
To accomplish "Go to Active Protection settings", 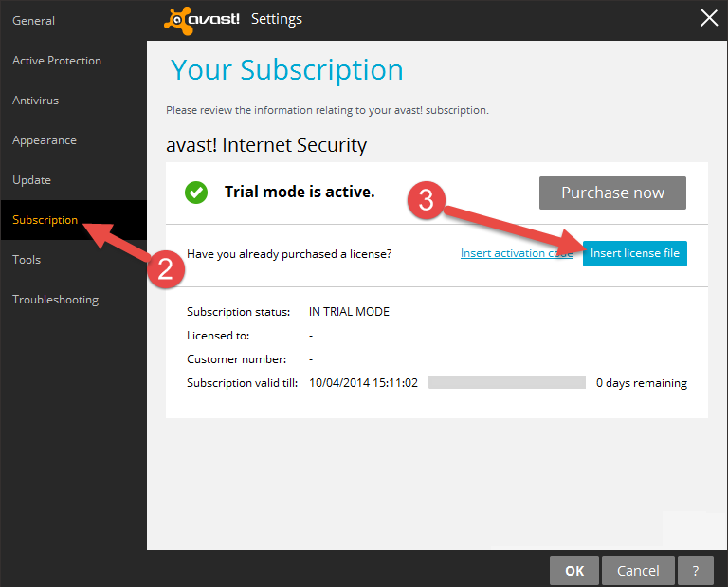I will (x=57, y=61).
